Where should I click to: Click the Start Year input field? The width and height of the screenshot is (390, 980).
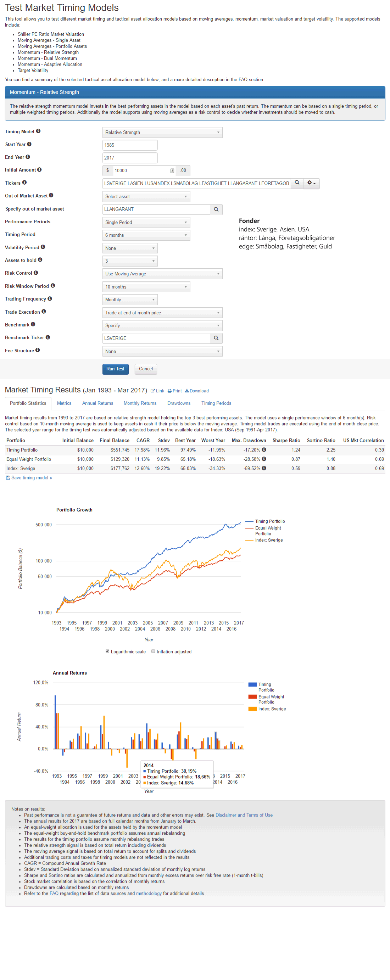(130, 145)
